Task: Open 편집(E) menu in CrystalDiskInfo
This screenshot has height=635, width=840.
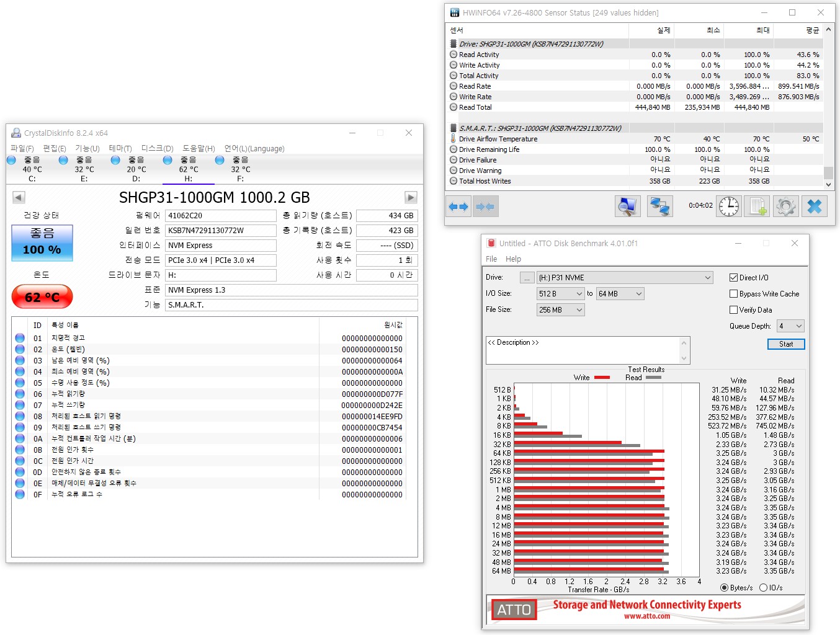Action: click(x=55, y=149)
